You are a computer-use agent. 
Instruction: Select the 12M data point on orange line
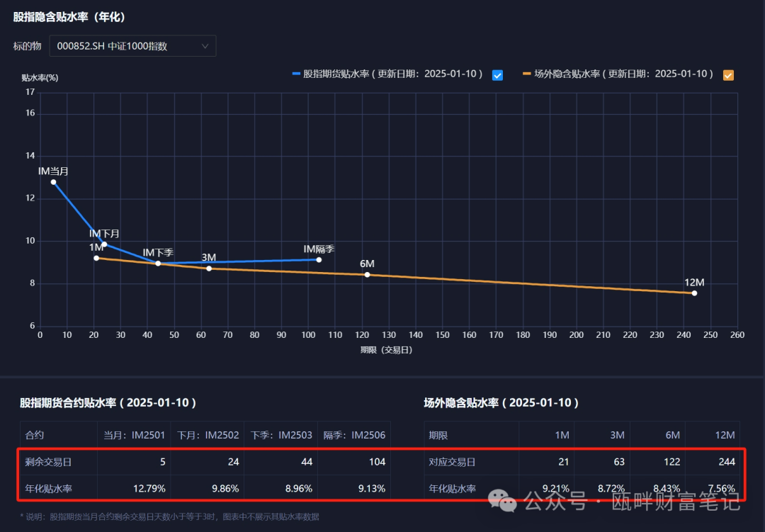[x=694, y=293]
